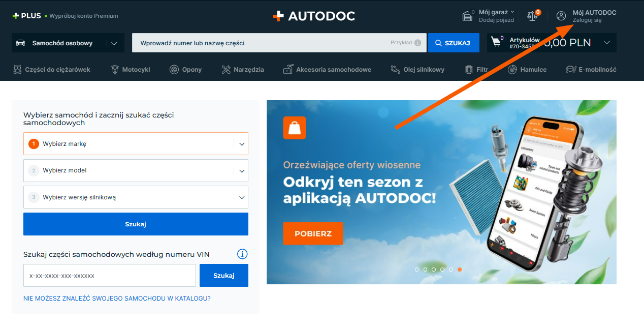644x326 pixels.
Task: Open 'Nie możesz znaleźć swojego samochodu' link
Action: (x=117, y=298)
